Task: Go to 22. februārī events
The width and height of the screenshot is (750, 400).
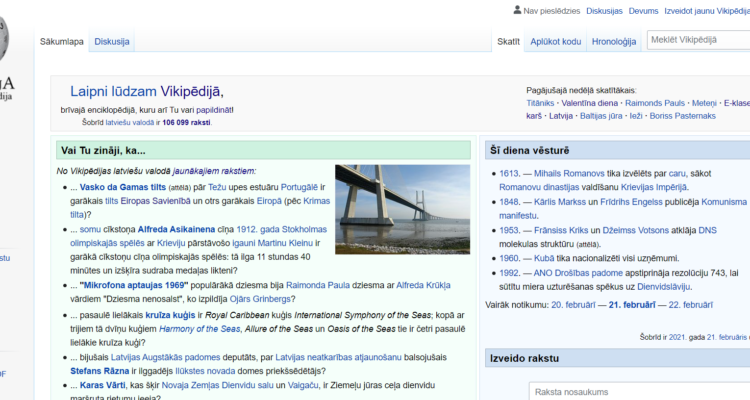Action: 690,305
